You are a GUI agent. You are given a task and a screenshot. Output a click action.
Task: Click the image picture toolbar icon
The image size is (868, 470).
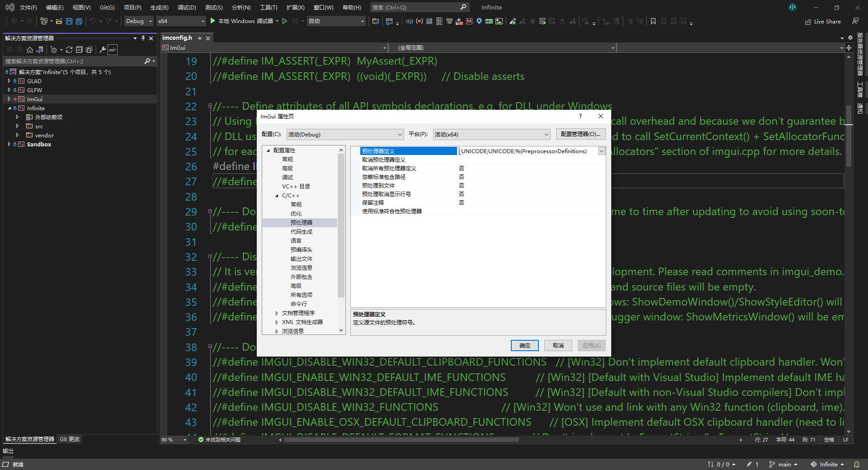tap(499, 21)
